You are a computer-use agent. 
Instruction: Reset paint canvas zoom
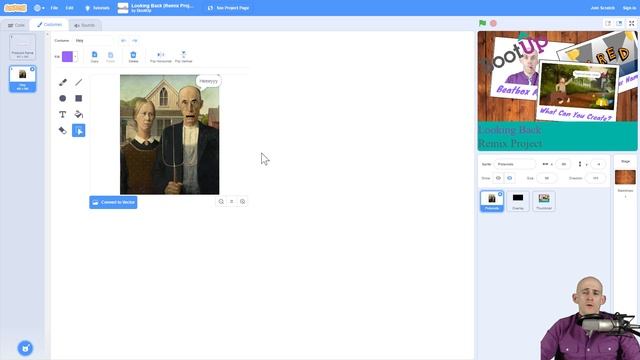(x=231, y=202)
